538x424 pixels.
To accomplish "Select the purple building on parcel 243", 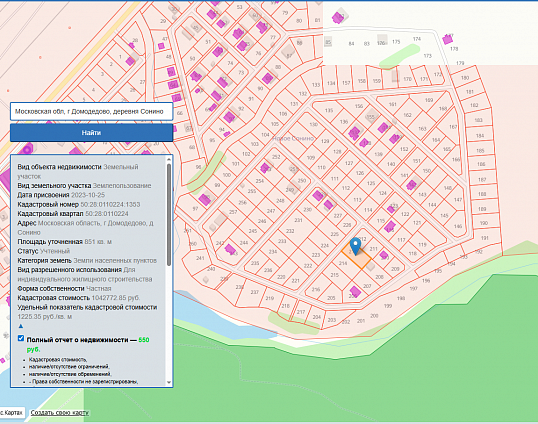I will point(230,249).
